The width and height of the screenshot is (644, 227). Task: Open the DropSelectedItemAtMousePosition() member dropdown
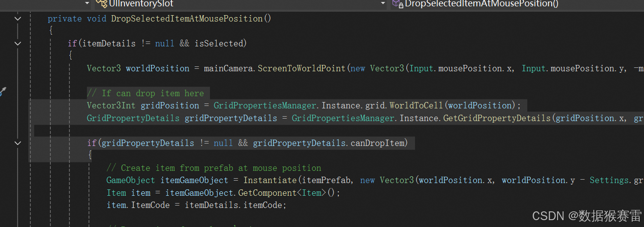point(517,3)
